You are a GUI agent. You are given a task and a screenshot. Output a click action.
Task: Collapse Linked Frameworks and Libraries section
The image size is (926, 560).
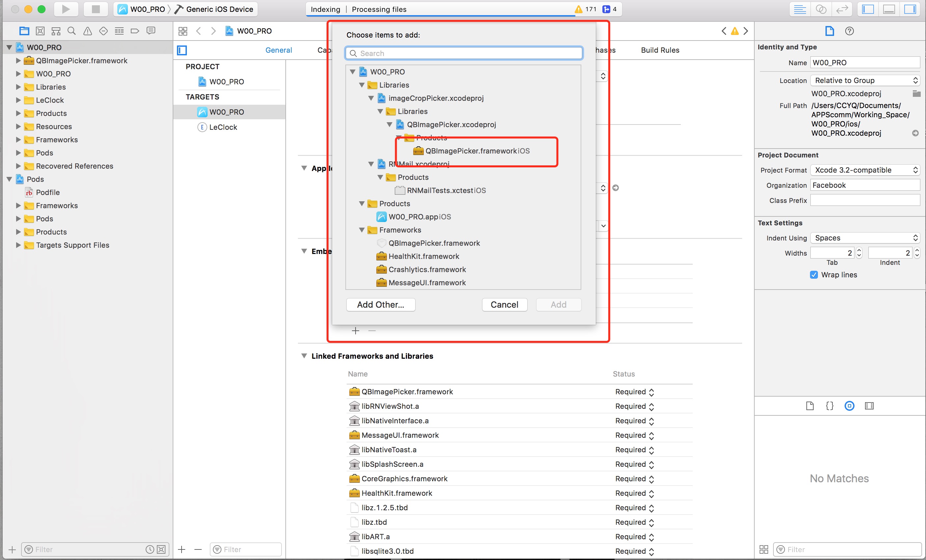304,356
